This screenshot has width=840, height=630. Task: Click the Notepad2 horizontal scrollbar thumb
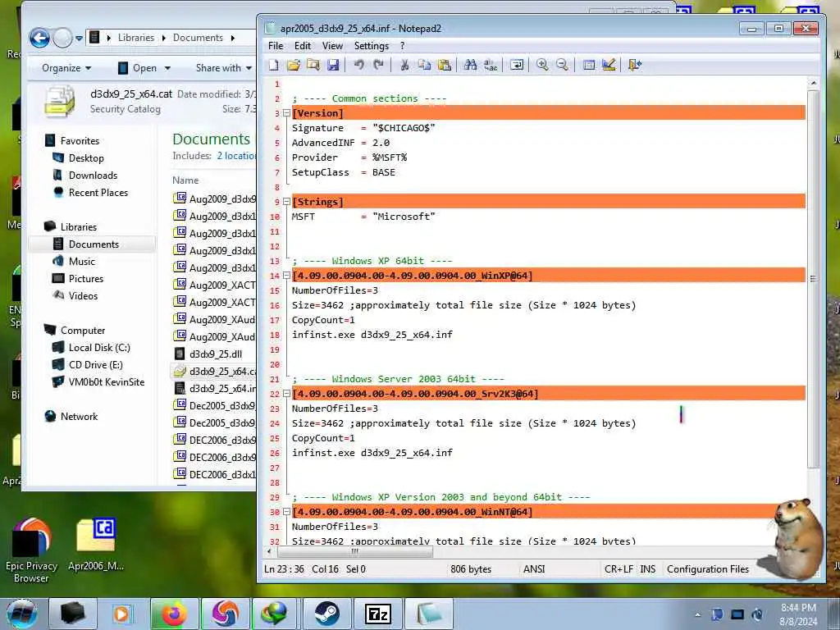point(354,551)
